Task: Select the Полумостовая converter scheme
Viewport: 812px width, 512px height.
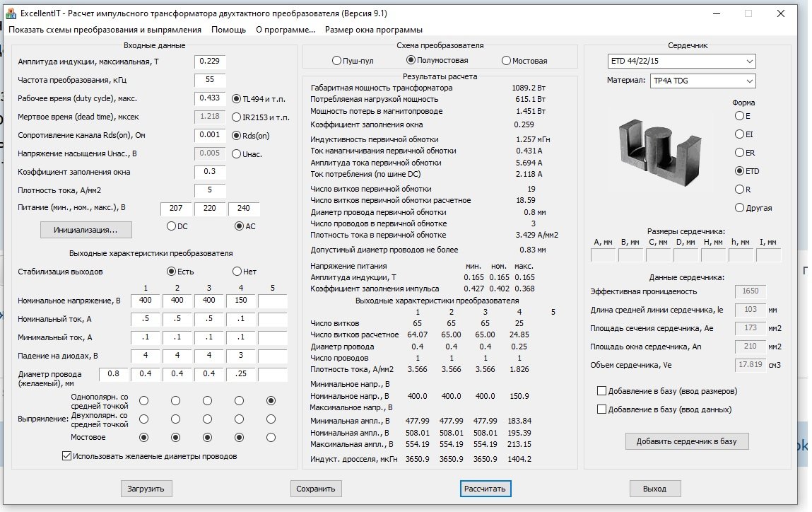Action: [x=411, y=61]
